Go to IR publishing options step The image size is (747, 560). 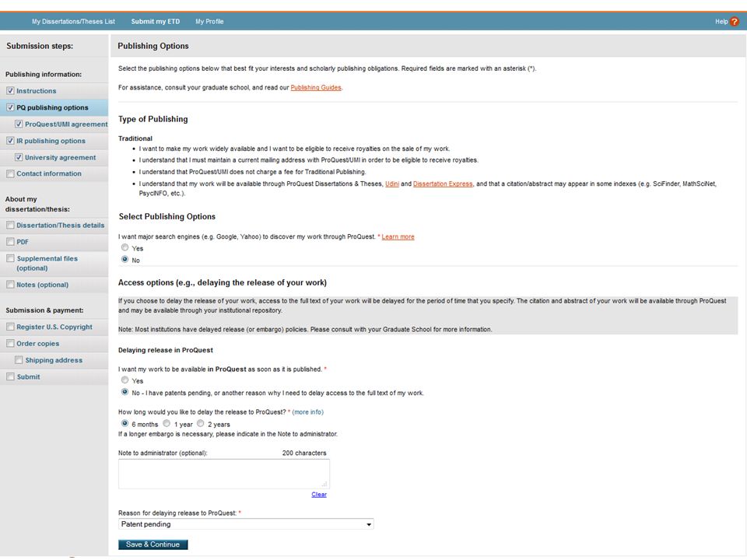pos(51,141)
